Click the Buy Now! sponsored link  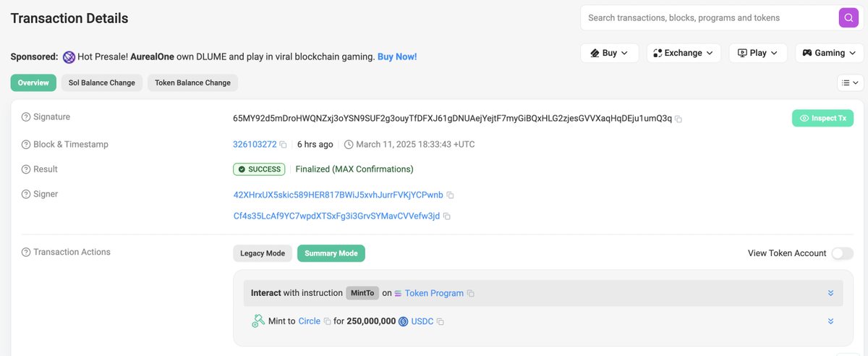click(397, 56)
